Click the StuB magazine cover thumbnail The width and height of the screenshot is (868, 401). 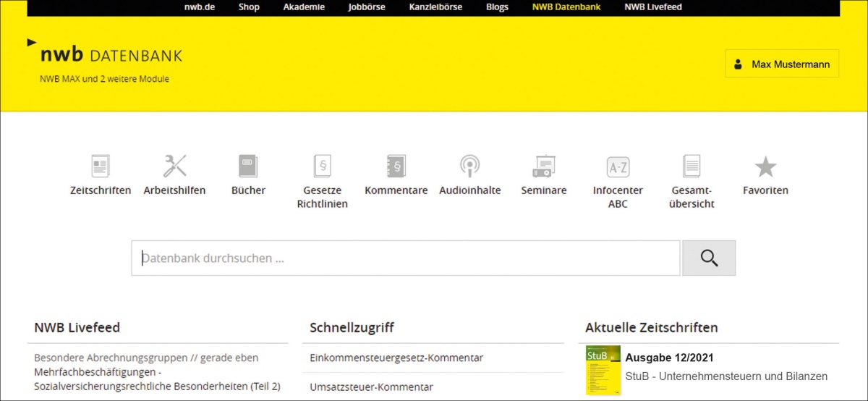click(x=603, y=370)
